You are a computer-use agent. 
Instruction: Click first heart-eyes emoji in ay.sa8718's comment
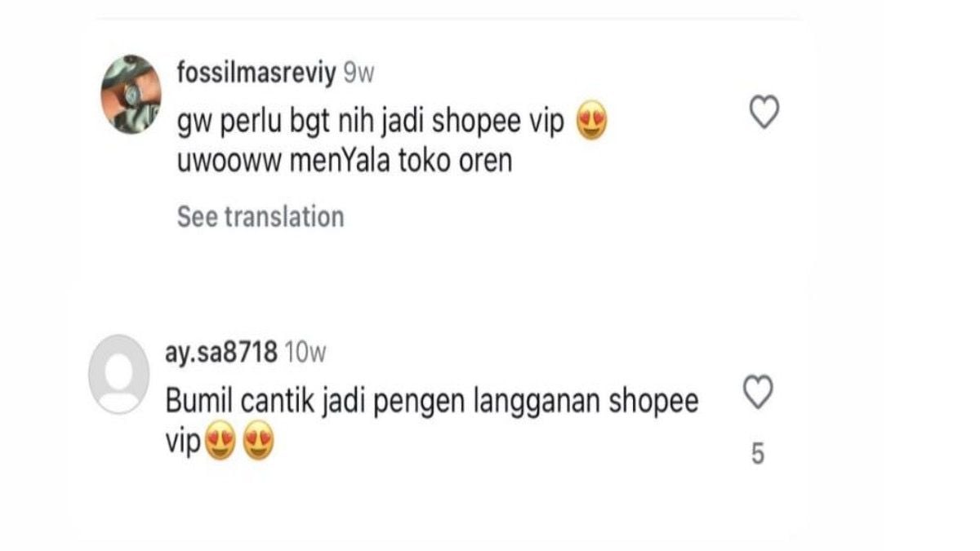(x=220, y=445)
